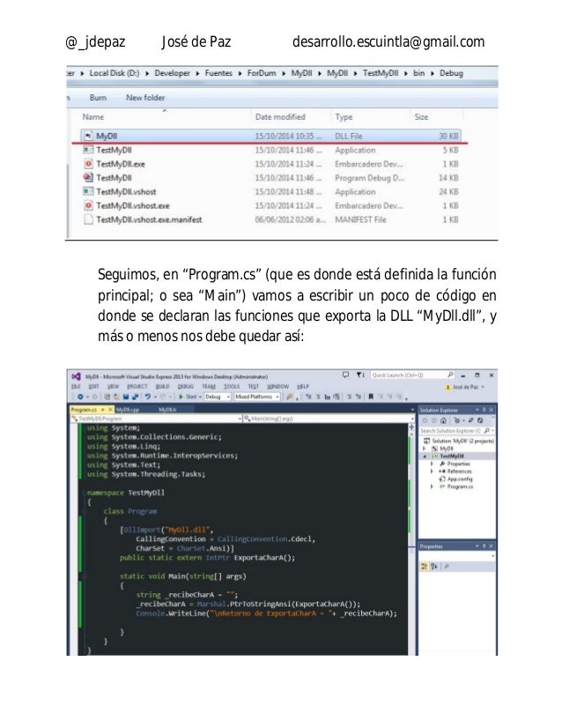Expand the References node
This screenshot has height=728, width=562.
tap(432, 472)
